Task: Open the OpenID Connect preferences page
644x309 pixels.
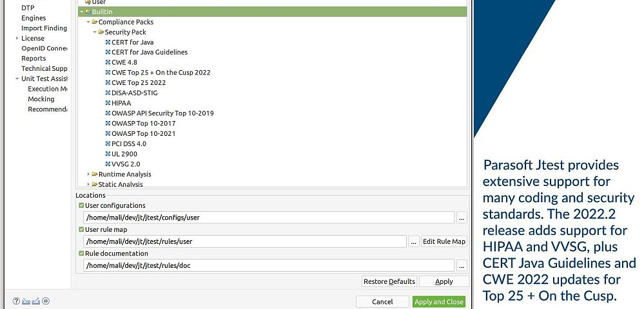Action: tap(44, 48)
